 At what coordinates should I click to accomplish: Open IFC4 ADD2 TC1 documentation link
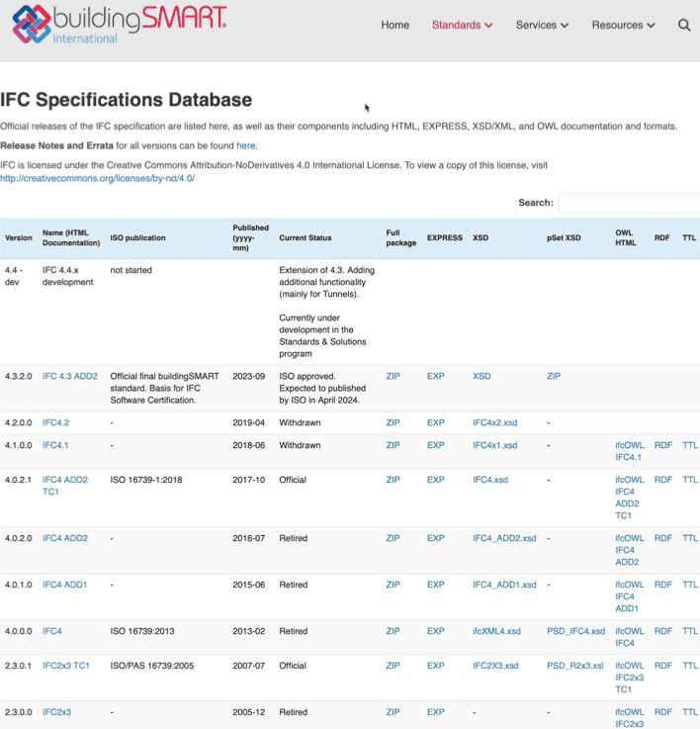65,486
